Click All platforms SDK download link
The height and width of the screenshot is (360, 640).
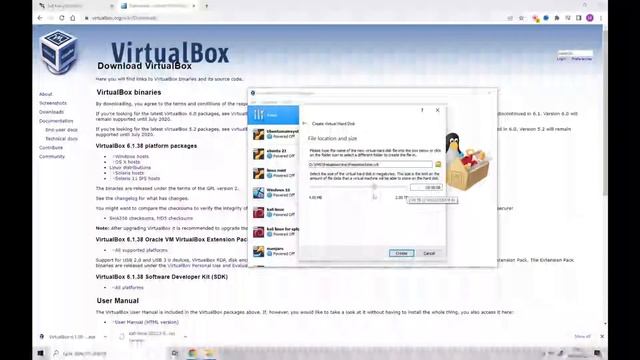pyautogui.click(x=129, y=287)
